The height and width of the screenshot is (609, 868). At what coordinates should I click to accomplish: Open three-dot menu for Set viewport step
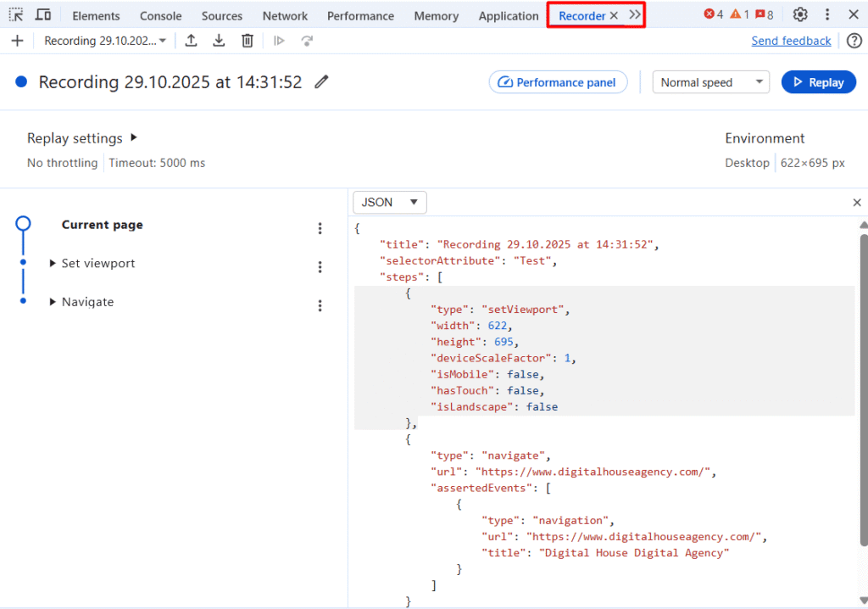(320, 267)
